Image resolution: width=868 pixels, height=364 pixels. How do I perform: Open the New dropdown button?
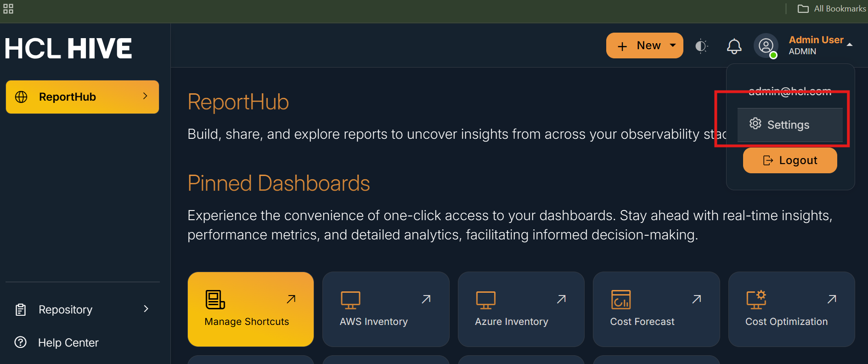tap(644, 45)
